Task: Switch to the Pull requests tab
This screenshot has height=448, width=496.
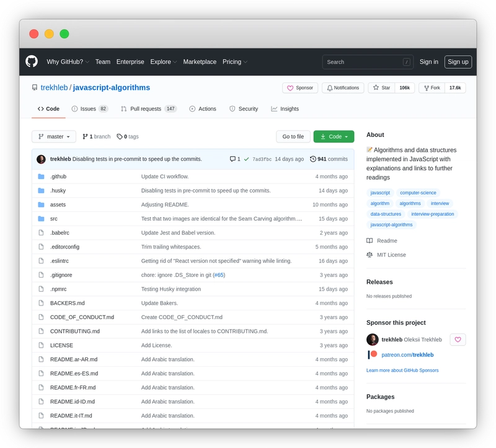Action: 149,109
